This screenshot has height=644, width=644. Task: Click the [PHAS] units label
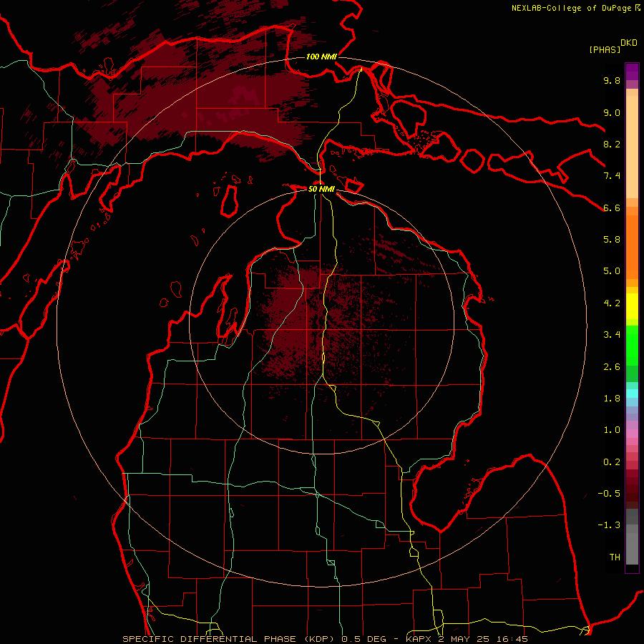click(x=605, y=49)
